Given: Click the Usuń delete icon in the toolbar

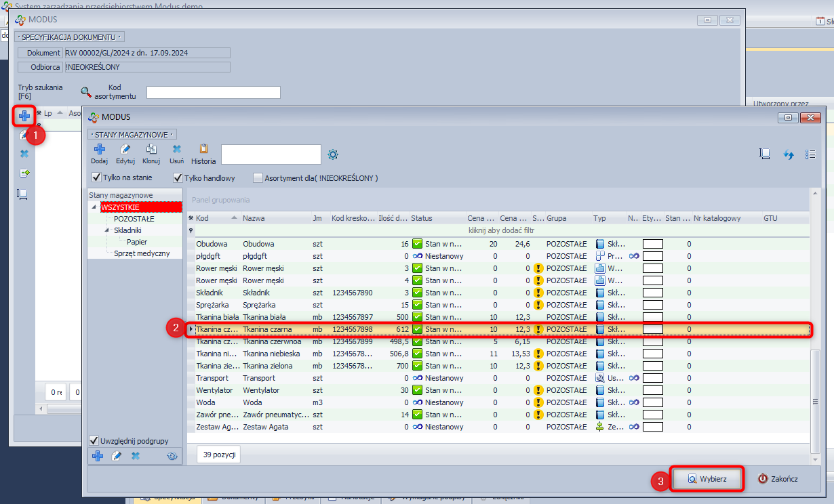Looking at the screenshot, I should [176, 149].
